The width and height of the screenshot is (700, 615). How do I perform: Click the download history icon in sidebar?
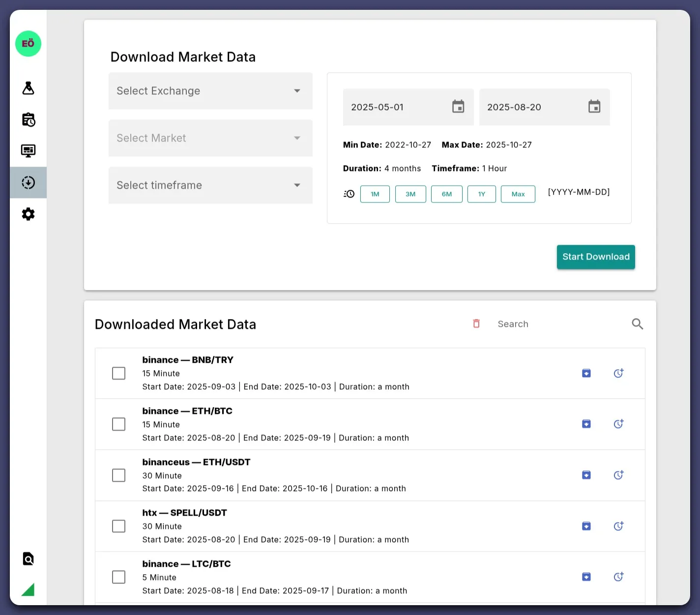pyautogui.click(x=28, y=182)
